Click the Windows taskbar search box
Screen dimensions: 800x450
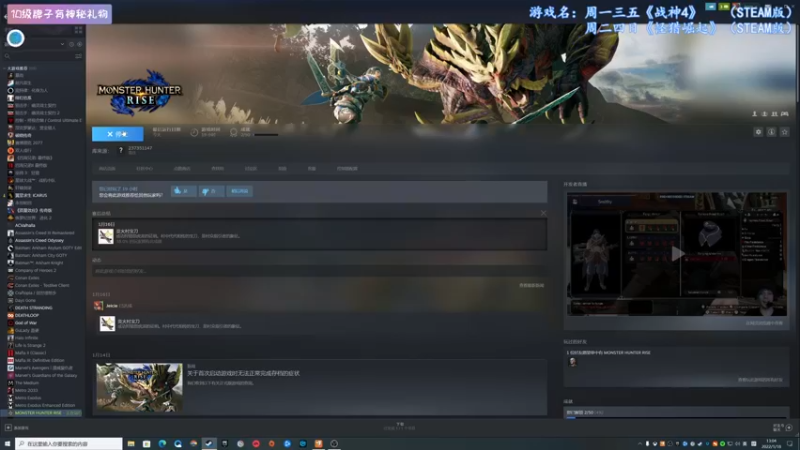pos(69,444)
